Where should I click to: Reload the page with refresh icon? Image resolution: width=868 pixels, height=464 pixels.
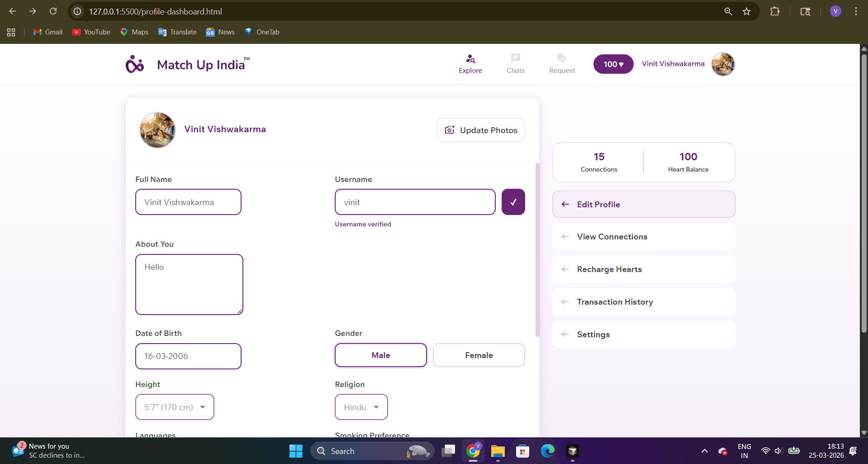tap(53, 11)
